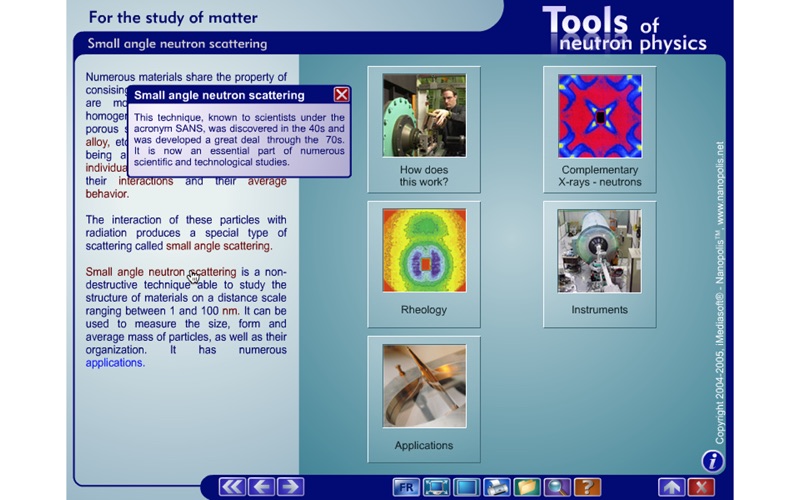Go back to the first page with double-arrow button
The width and height of the screenshot is (800, 500).
coord(232,486)
